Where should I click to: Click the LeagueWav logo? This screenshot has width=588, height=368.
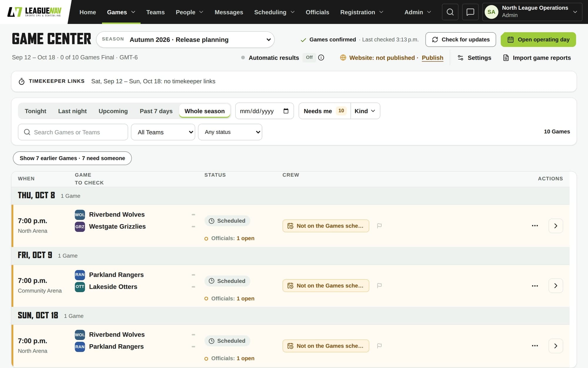click(34, 12)
